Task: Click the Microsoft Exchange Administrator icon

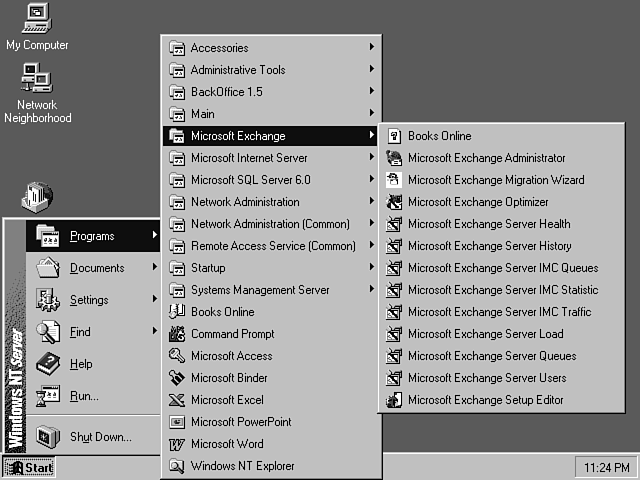Action: click(393, 158)
